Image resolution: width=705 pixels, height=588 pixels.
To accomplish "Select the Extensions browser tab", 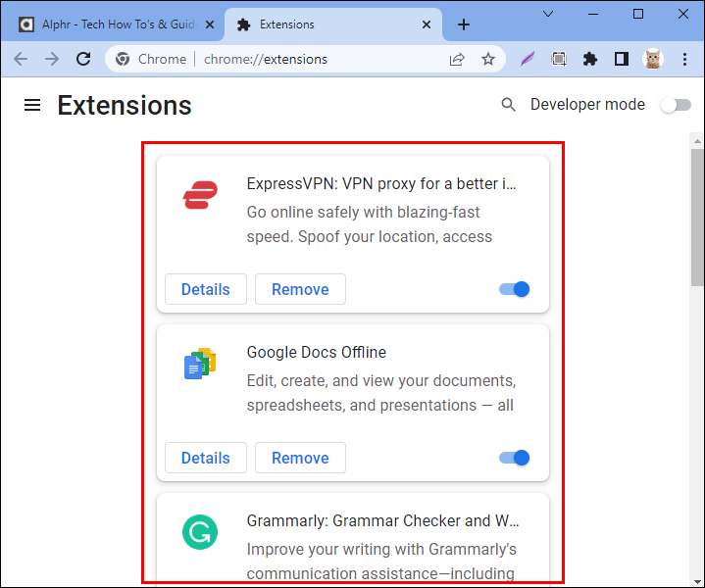I will coord(332,24).
